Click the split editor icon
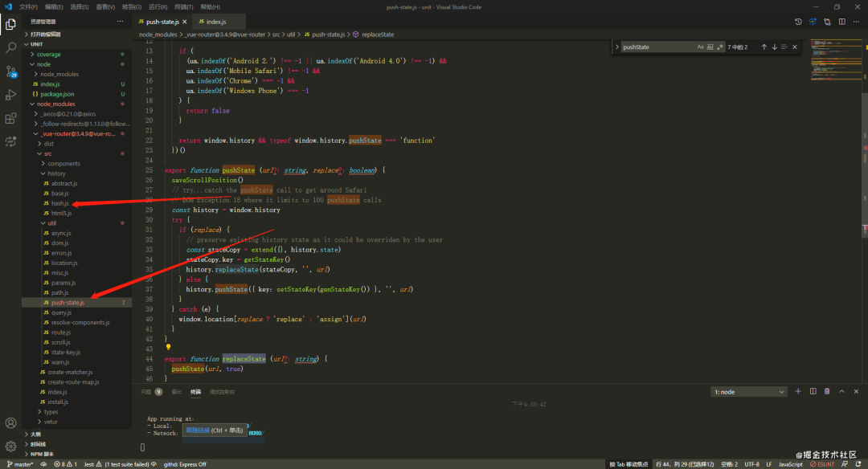Image resolution: width=868 pixels, height=469 pixels. click(x=842, y=22)
